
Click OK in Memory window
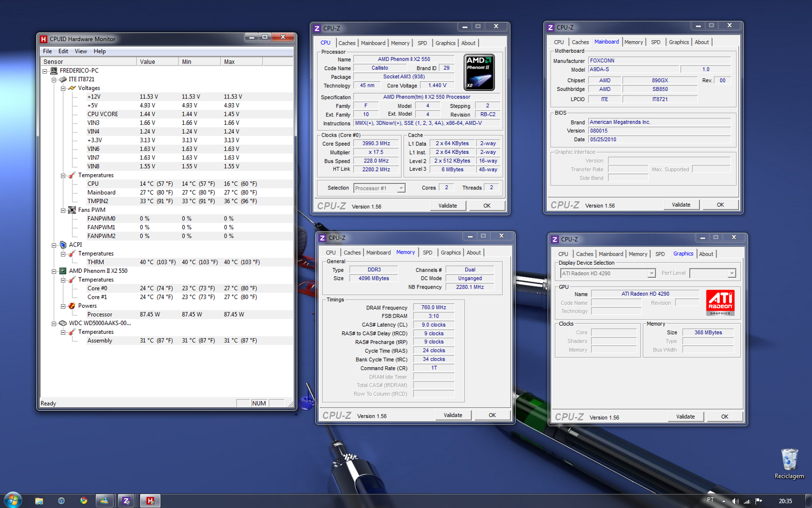click(x=492, y=415)
